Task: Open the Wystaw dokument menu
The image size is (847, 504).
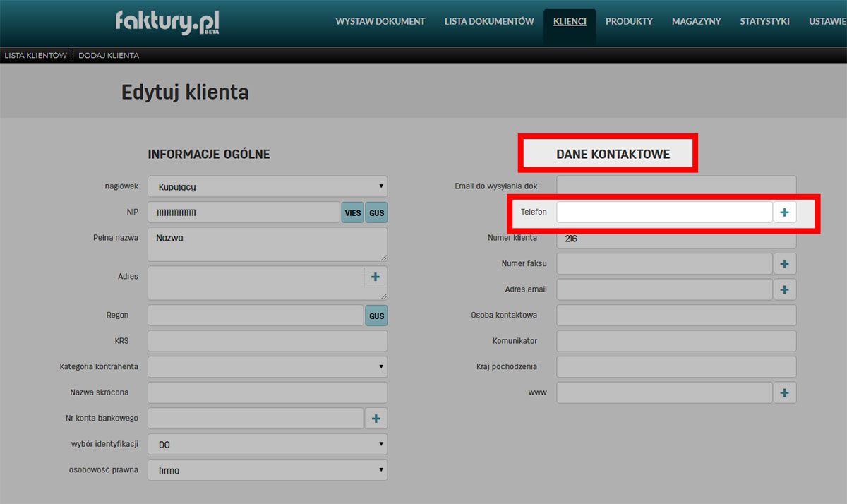Action: pyautogui.click(x=380, y=21)
